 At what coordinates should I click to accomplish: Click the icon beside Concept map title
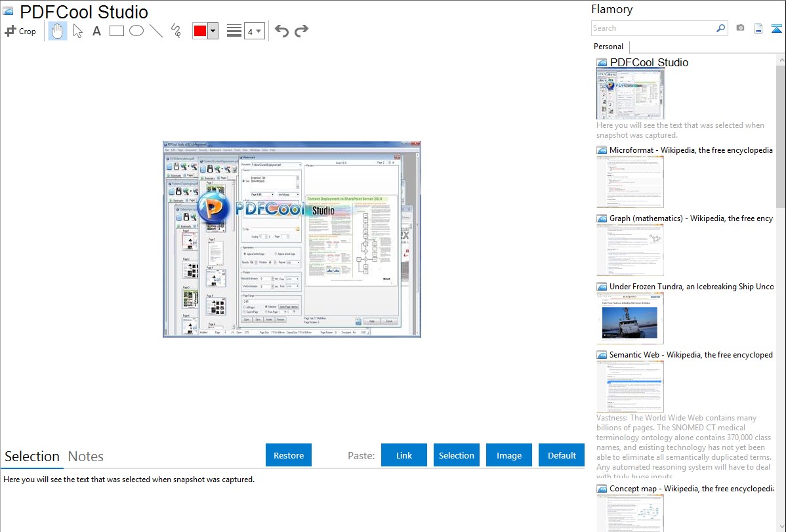pos(602,489)
